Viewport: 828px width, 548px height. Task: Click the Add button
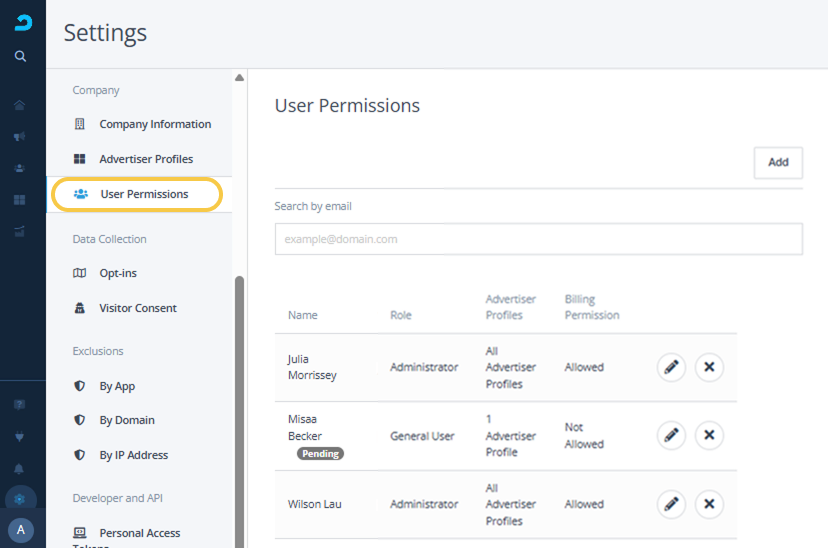(x=778, y=162)
